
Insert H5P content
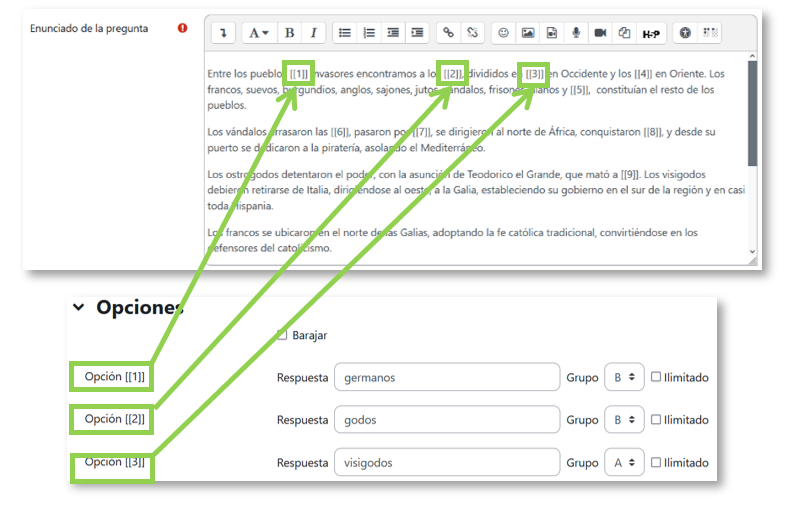tap(651, 34)
